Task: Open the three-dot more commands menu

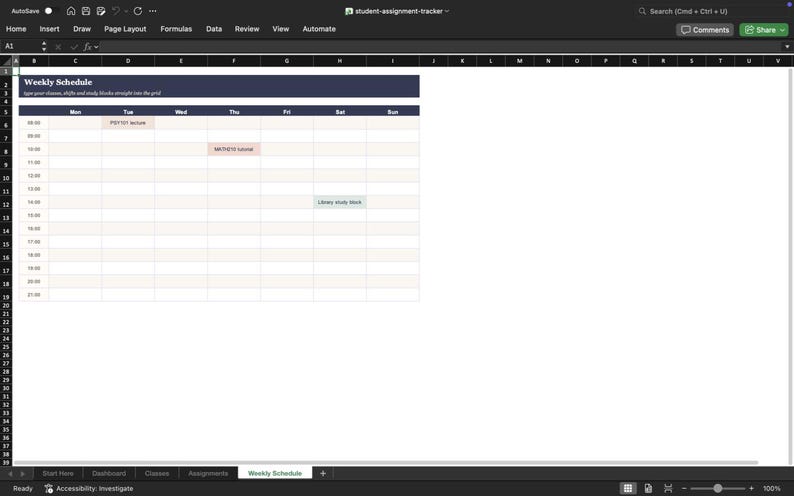Action: (152, 11)
